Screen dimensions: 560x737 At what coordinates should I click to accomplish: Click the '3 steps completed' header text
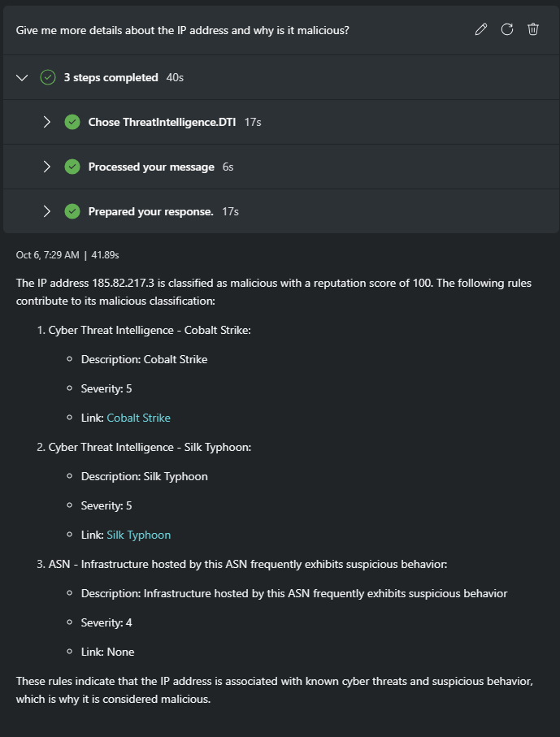click(111, 77)
